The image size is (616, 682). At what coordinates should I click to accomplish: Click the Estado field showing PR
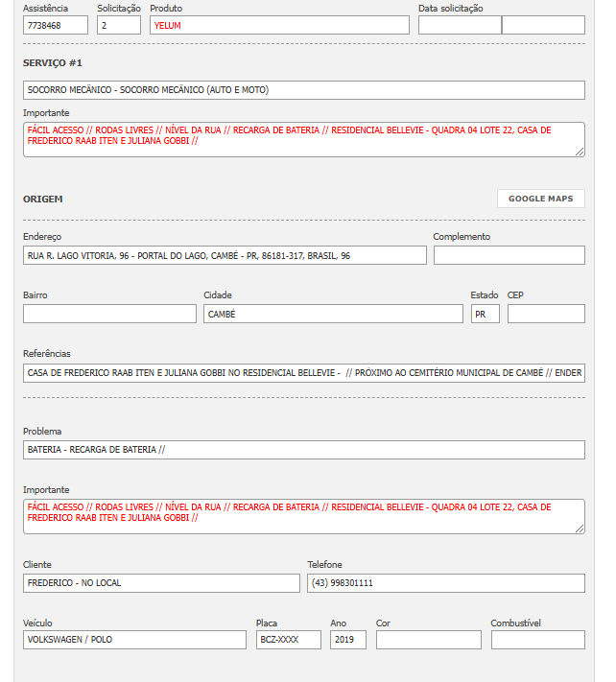point(486,314)
